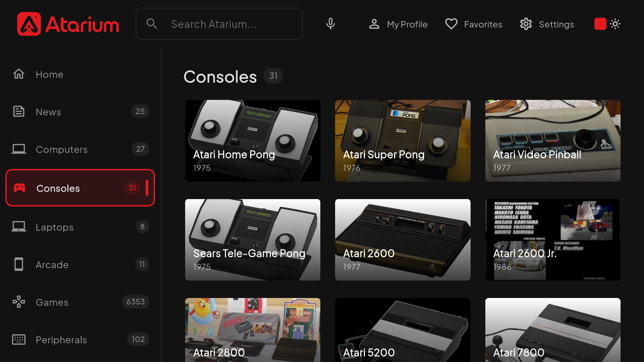The width and height of the screenshot is (644, 362).
Task: Click the Favorites heart icon
Action: (x=451, y=24)
